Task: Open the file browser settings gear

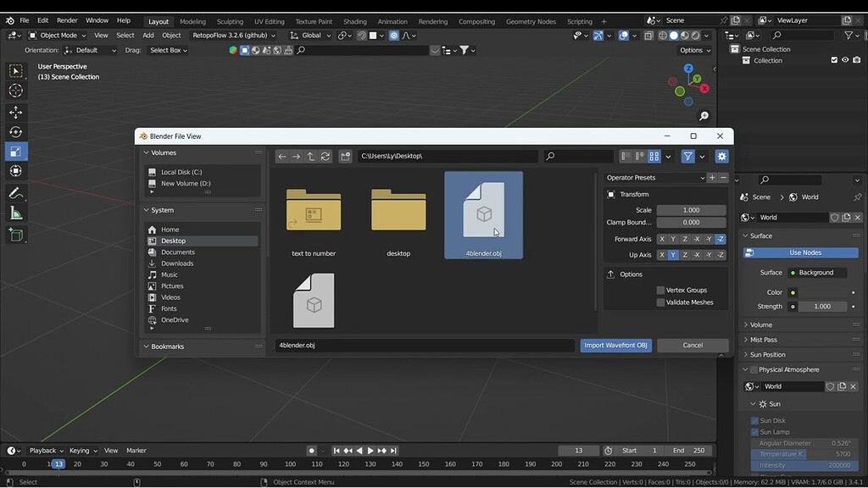Action: pos(721,156)
